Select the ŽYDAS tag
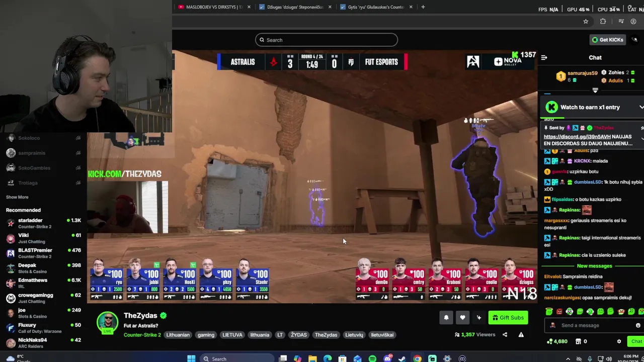This screenshot has width=644, height=362. (298, 335)
